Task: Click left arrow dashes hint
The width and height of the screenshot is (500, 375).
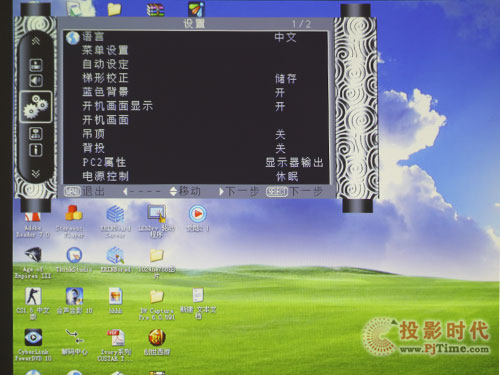Action: point(141,192)
